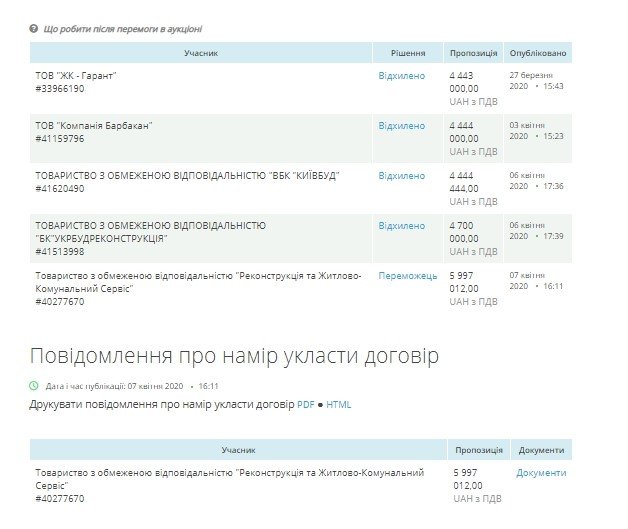Open Відхилено decision for БК УКРБУДРЕКОНСТРУКЦІЯ
This screenshot has width=628, height=529.
coord(402,226)
